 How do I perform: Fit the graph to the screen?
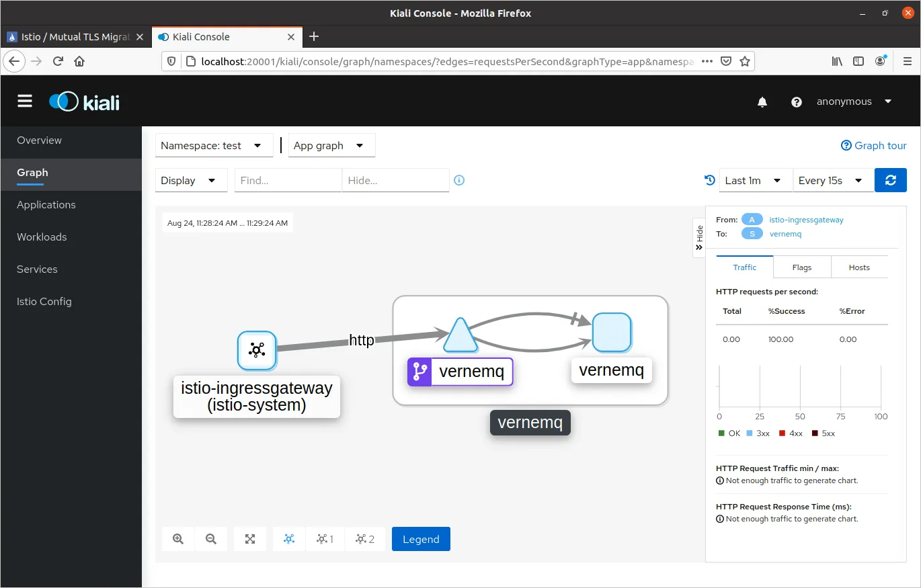click(x=250, y=539)
